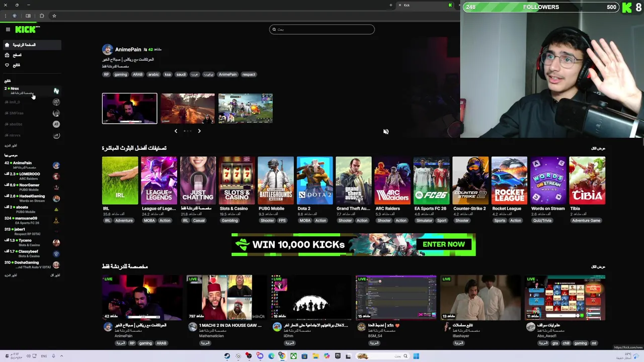
Task: Open Windows Start menu button
Action: [416, 356]
